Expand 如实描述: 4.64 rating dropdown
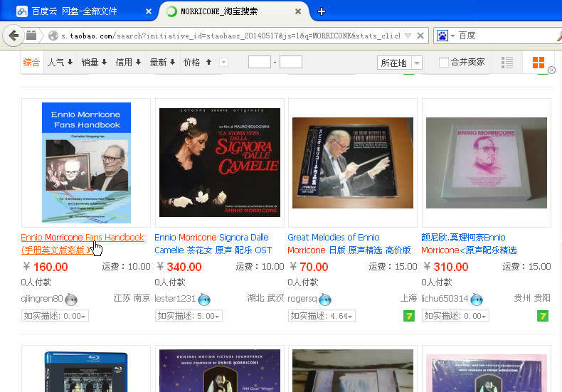 click(x=322, y=316)
